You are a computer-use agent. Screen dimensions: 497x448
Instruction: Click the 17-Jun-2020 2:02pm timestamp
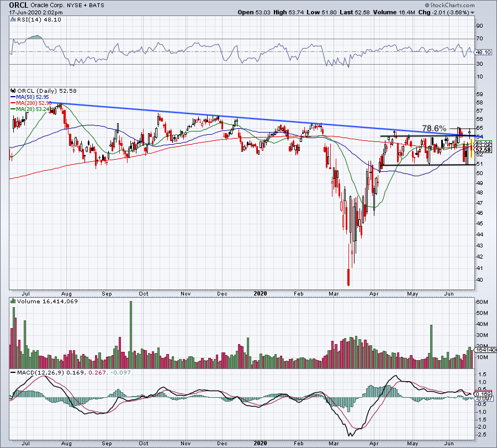click(x=36, y=13)
